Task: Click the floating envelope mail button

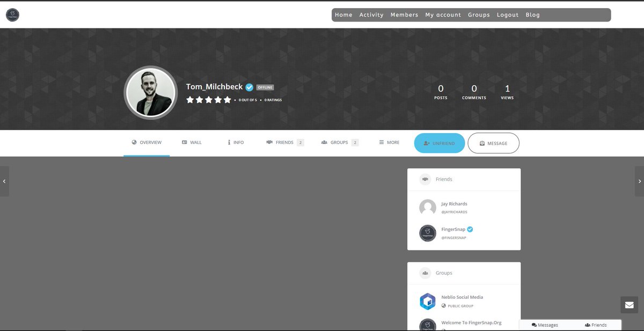Action: 629,305
